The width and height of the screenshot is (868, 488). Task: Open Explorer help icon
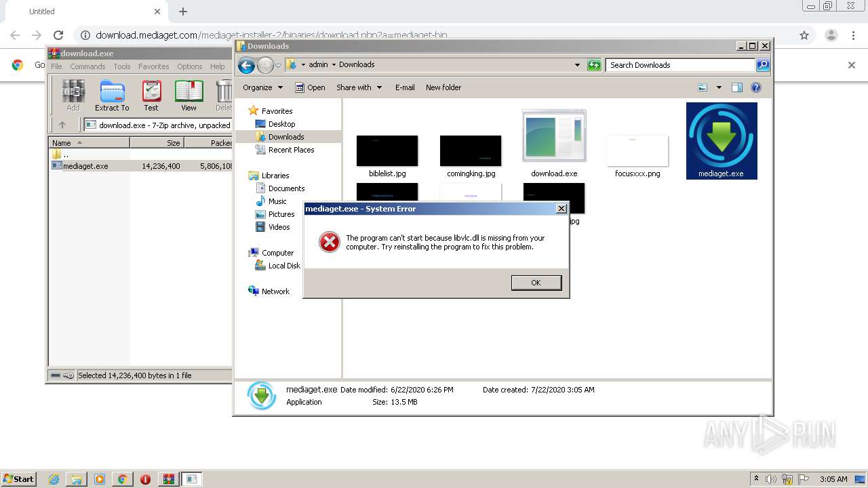[x=756, y=87]
